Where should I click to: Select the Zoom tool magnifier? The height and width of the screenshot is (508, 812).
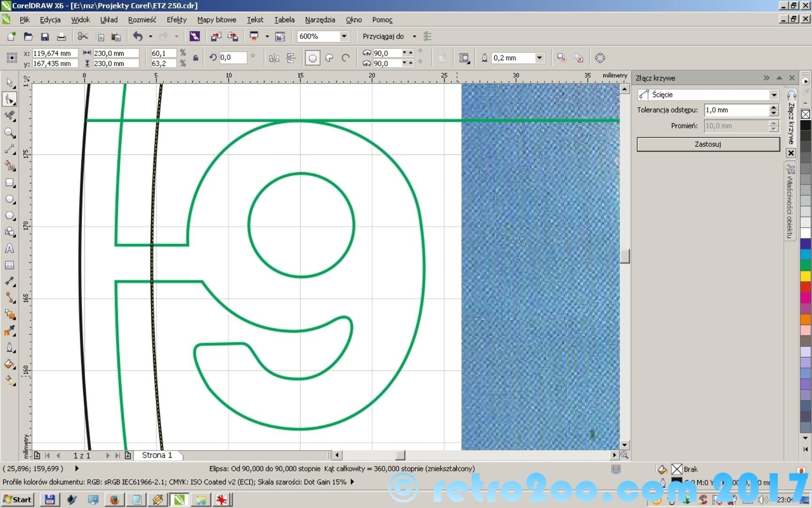point(9,133)
